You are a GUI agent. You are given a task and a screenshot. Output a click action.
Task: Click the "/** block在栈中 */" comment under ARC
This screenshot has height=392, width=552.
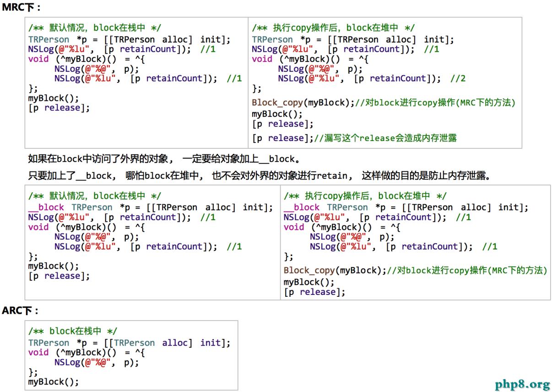tap(72, 331)
